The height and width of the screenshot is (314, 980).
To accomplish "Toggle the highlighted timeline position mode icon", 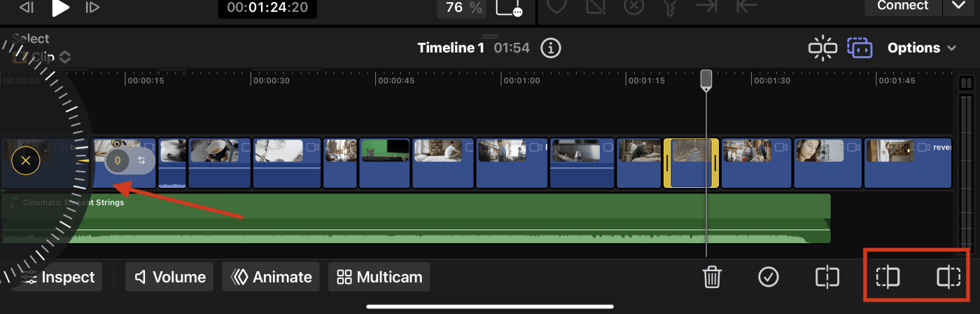I will click(x=859, y=48).
